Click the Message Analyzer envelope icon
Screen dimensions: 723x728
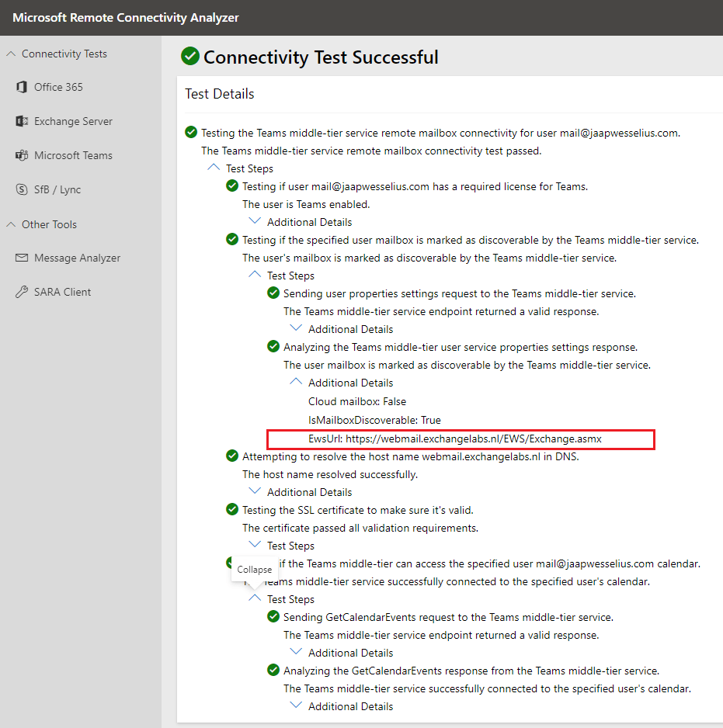[22, 258]
